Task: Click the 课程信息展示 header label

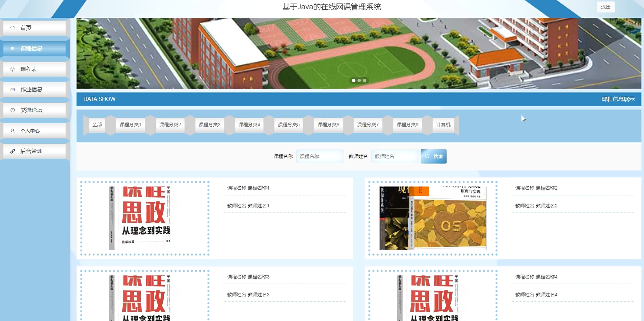Action: point(618,99)
